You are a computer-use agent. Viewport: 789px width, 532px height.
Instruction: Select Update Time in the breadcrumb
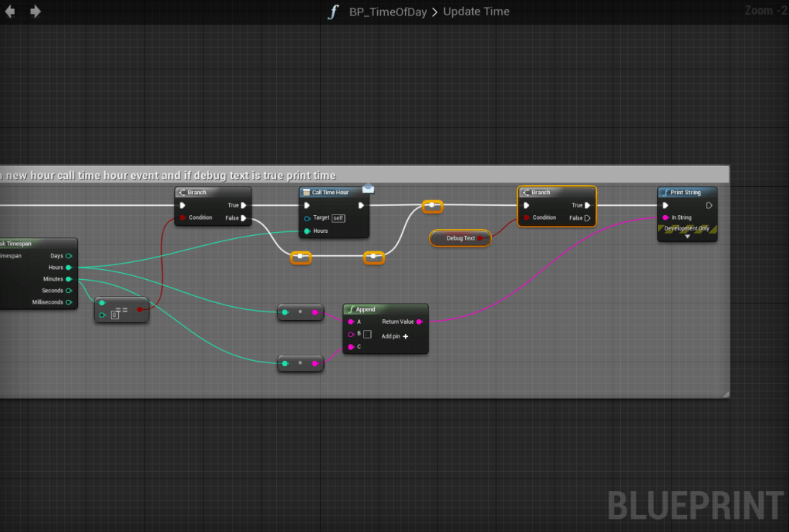[476, 11]
